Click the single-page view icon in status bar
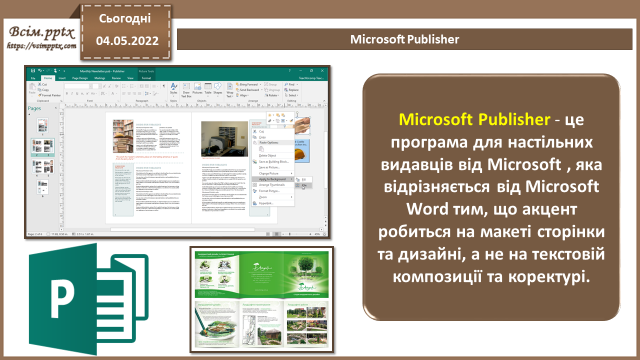 pos(268,234)
